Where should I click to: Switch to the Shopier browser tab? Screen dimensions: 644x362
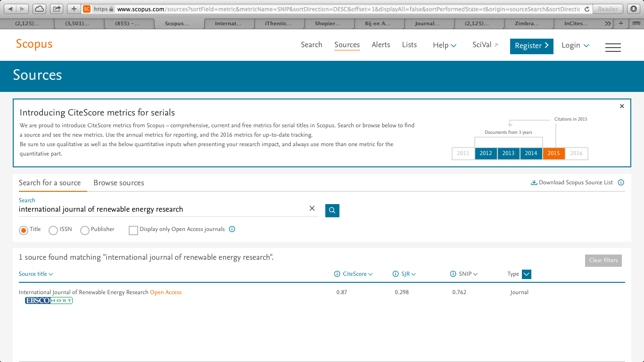(x=329, y=24)
